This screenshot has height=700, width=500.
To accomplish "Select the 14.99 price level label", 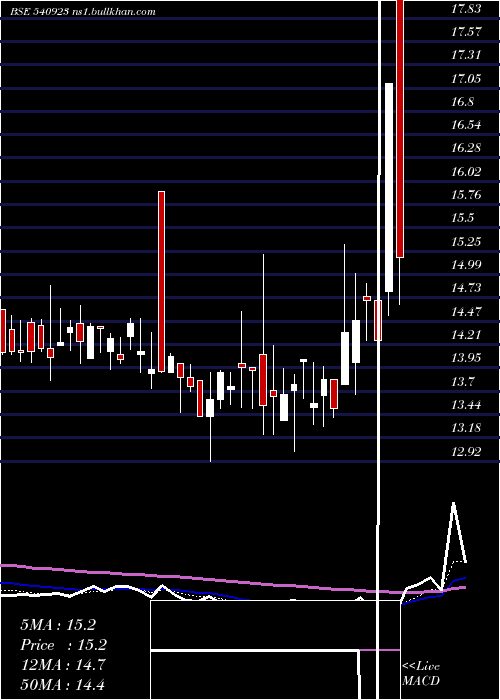I will point(466,264).
